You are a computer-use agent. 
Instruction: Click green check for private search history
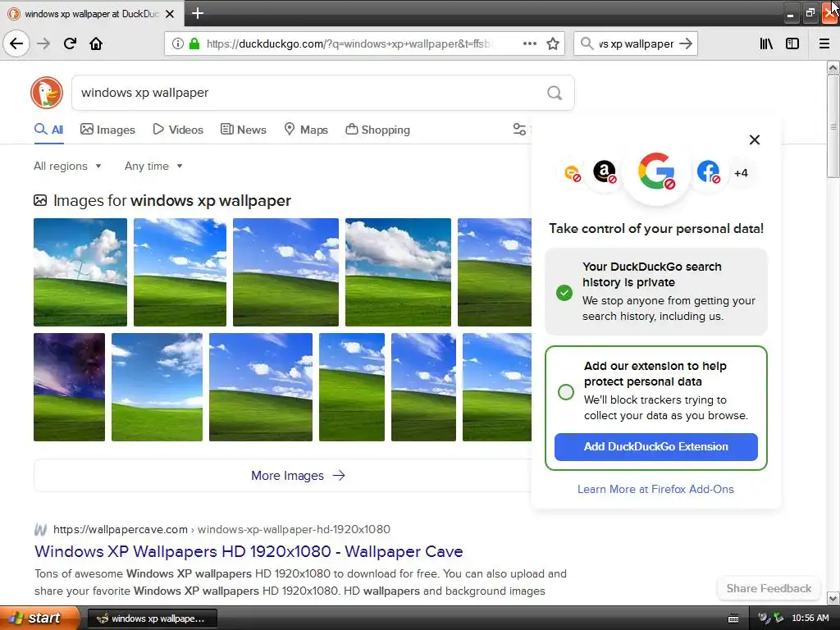coord(564,293)
